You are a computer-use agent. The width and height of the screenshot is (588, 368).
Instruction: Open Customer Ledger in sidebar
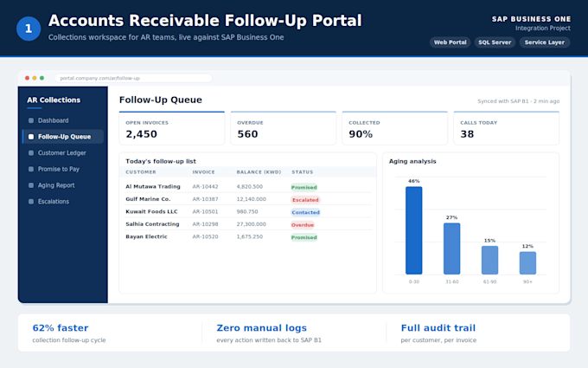coord(63,153)
